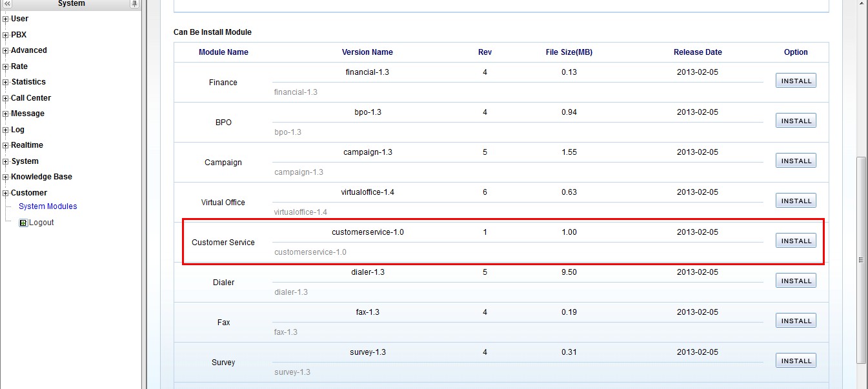Expand the Call Center tree node
The height and width of the screenshot is (389, 868).
[x=6, y=99]
